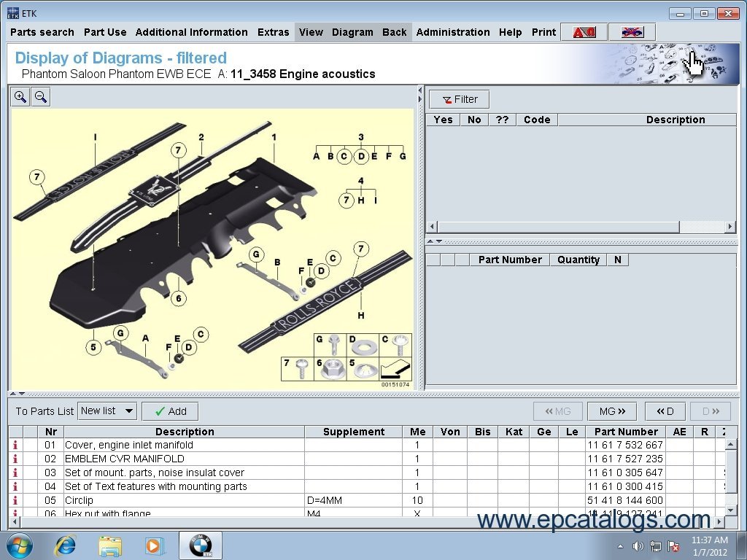Open the Administration menu

pyautogui.click(x=453, y=32)
